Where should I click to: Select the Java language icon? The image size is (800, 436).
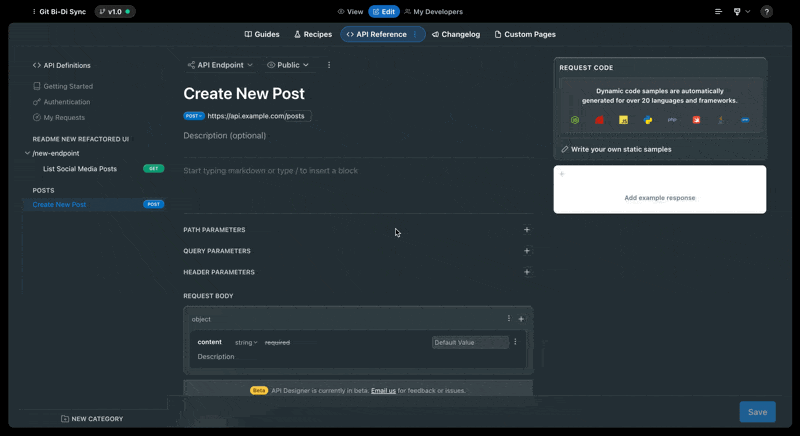[721, 120]
